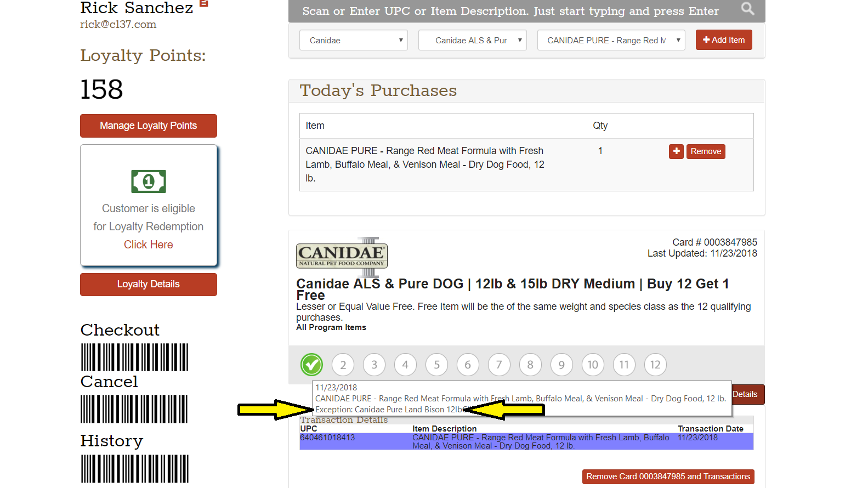Click the Today's Purchases heading
868x488 pixels.
tap(378, 90)
